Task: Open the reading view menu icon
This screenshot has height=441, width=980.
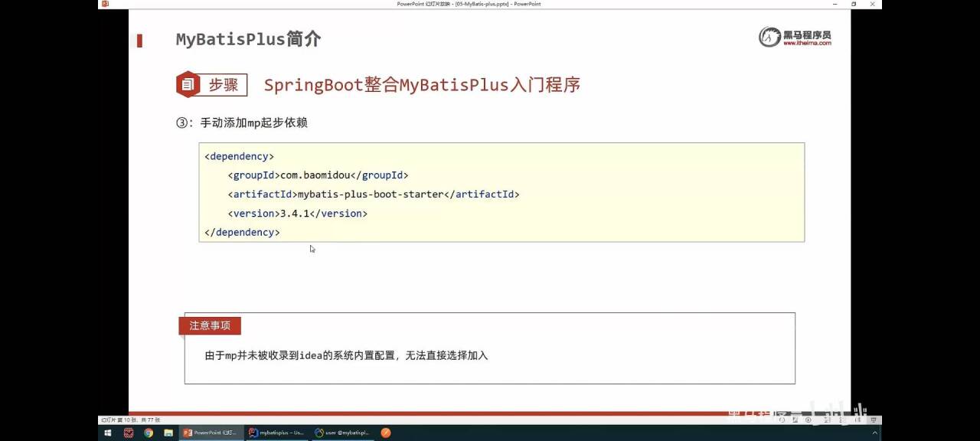Action: point(795,420)
